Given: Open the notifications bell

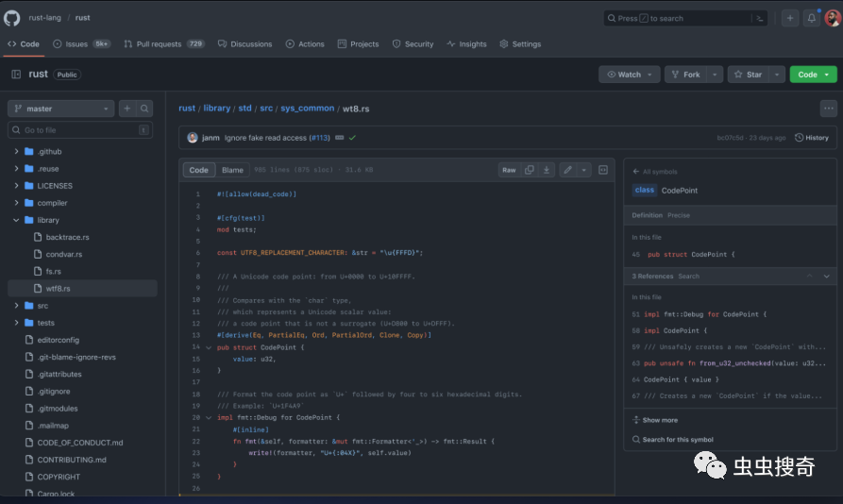Looking at the screenshot, I should (811, 18).
